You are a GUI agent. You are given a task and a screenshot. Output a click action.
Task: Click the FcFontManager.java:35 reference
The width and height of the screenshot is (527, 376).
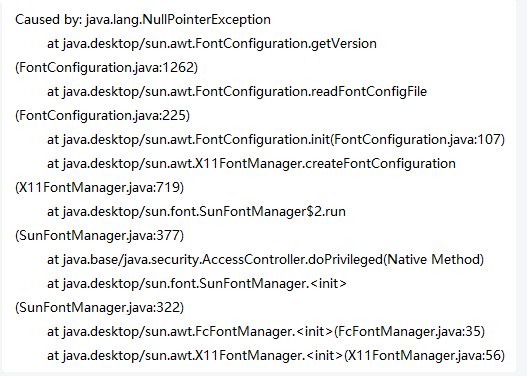[x=409, y=332]
